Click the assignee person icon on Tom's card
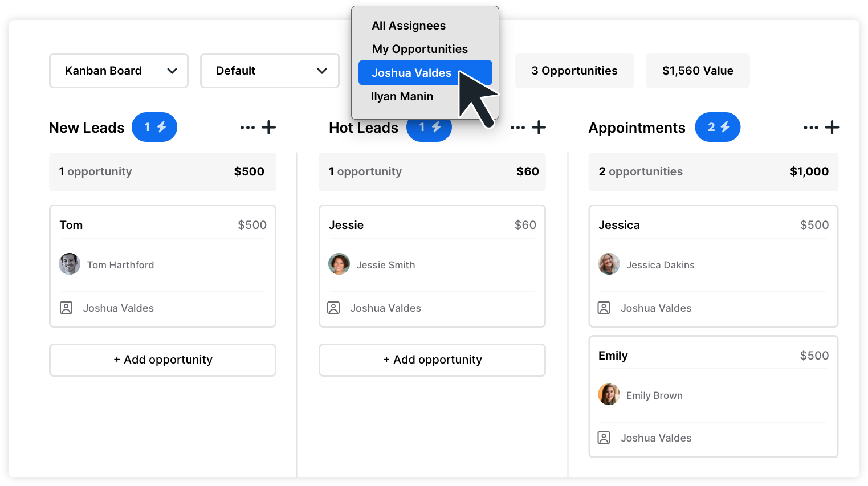Image resolution: width=868 pixels, height=486 pixels. pyautogui.click(x=66, y=308)
